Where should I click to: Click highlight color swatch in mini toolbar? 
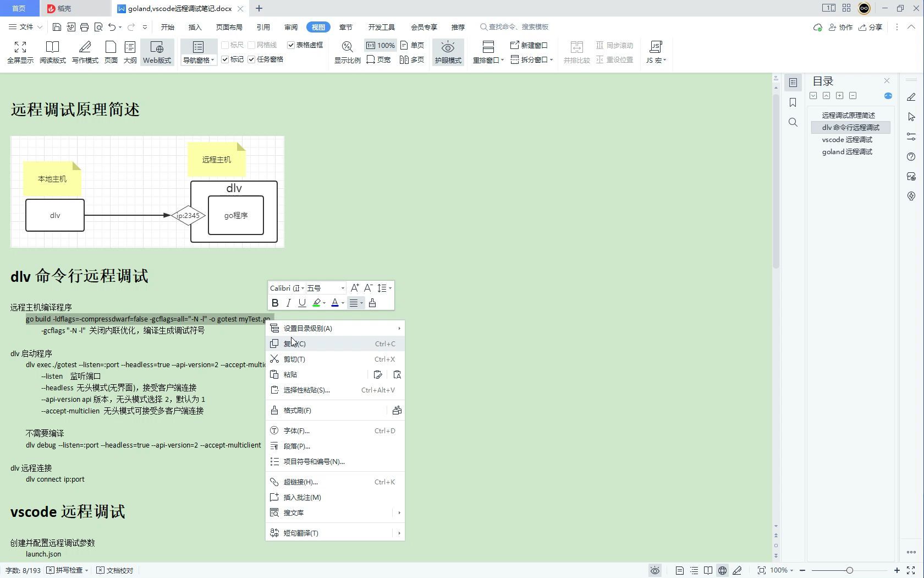316,303
